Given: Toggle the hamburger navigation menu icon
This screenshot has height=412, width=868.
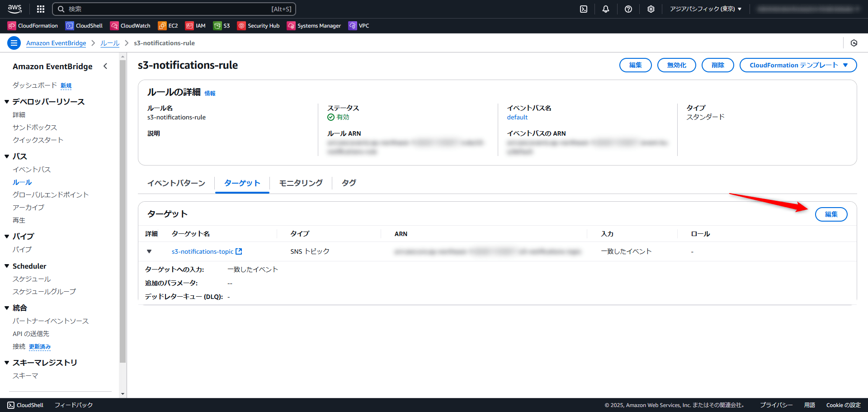Looking at the screenshot, I should pyautogui.click(x=14, y=43).
